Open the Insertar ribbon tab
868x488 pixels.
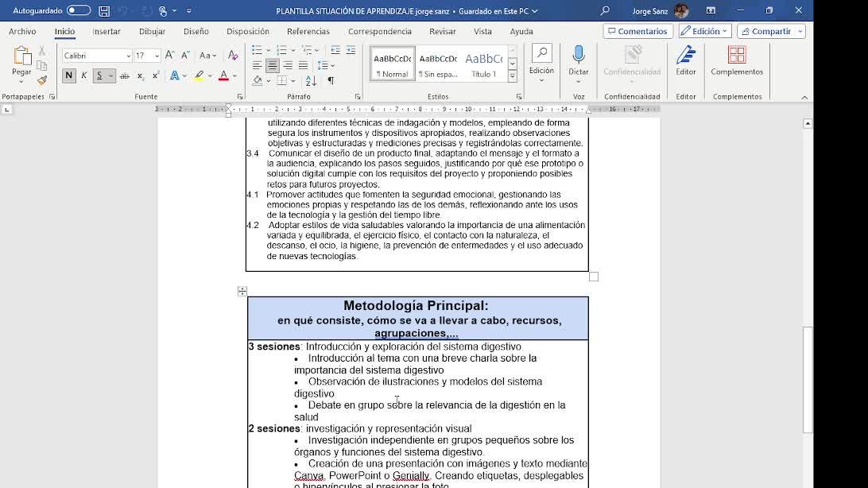point(107,31)
